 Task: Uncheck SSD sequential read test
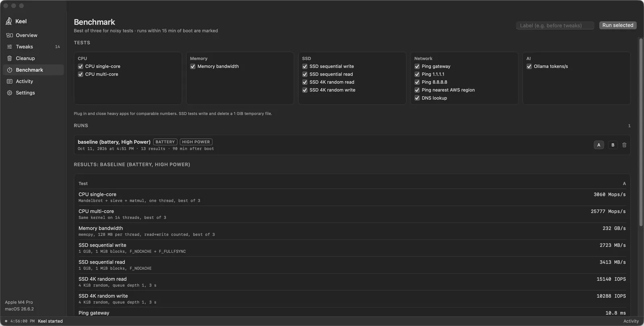305,74
